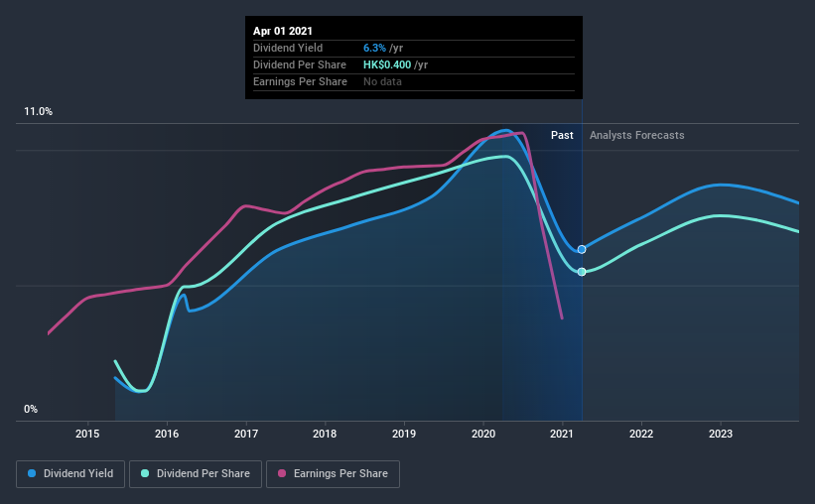The width and height of the screenshot is (815, 504).
Task: Click the blue Dividend Yield legend dot
Action: pyautogui.click(x=32, y=473)
